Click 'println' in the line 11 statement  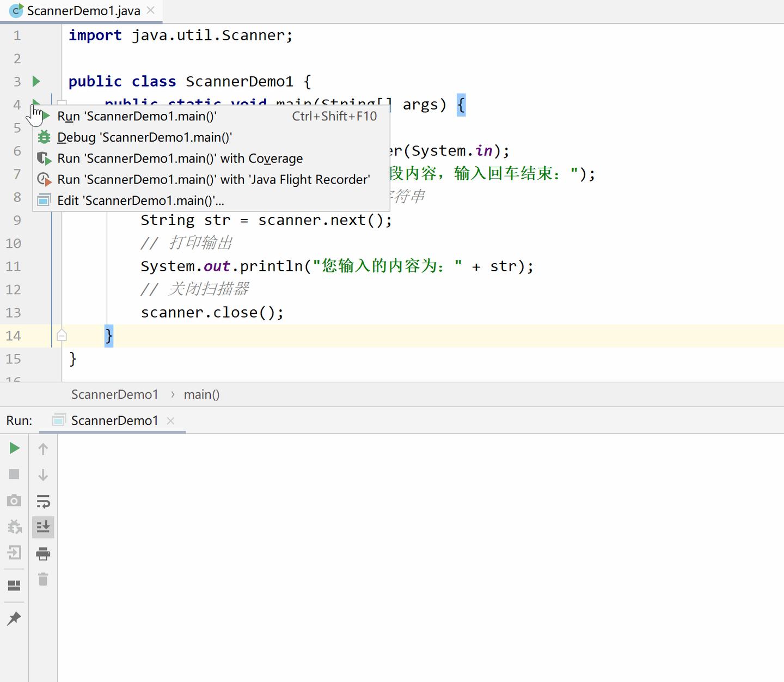coord(271,266)
